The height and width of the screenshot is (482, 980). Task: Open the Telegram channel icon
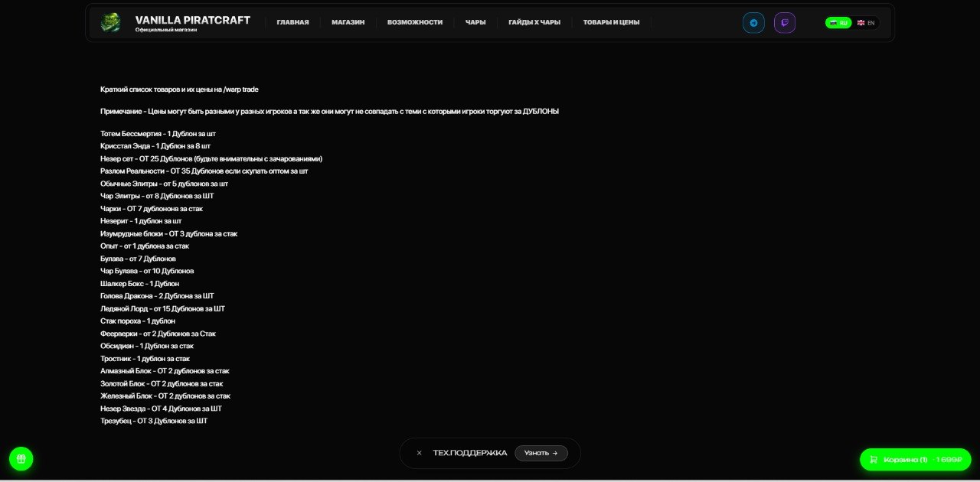click(753, 23)
